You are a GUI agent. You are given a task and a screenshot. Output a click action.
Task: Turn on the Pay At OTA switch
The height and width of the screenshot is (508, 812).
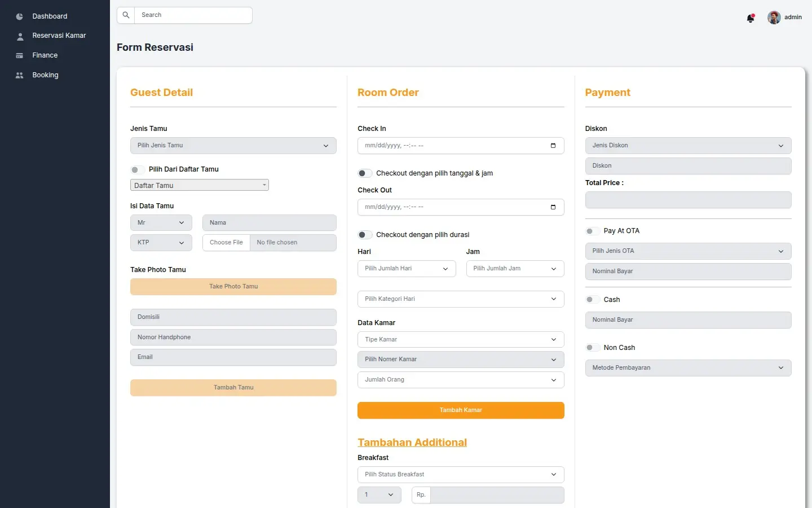click(x=592, y=231)
